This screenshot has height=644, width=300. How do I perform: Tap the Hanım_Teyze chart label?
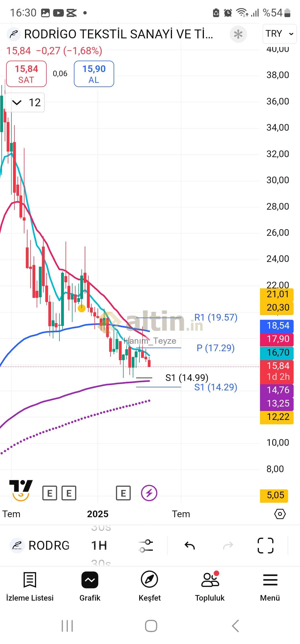click(150, 341)
